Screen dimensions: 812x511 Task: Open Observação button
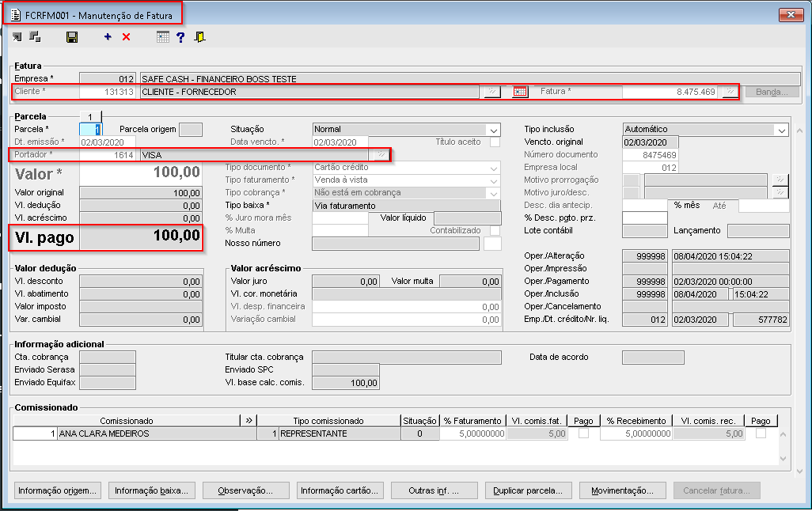pos(245,490)
